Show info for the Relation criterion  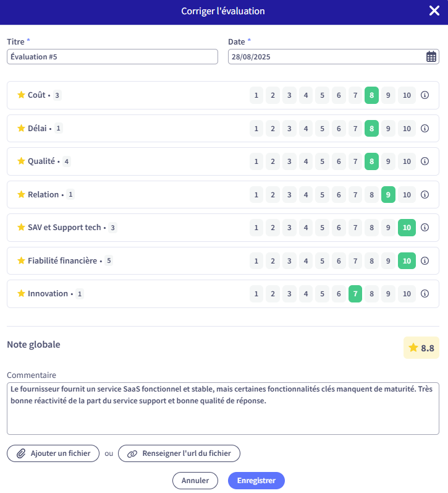(x=425, y=195)
